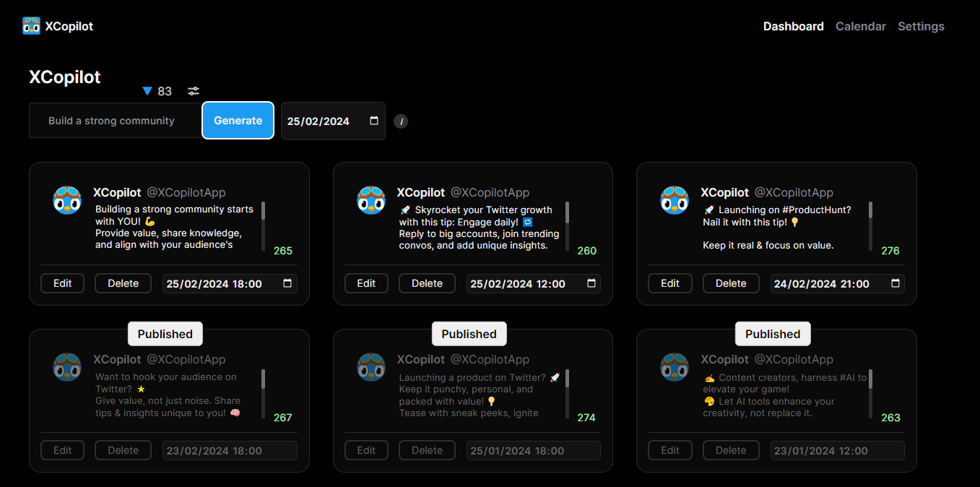
Task: Click the character count 274
Action: coord(587,418)
